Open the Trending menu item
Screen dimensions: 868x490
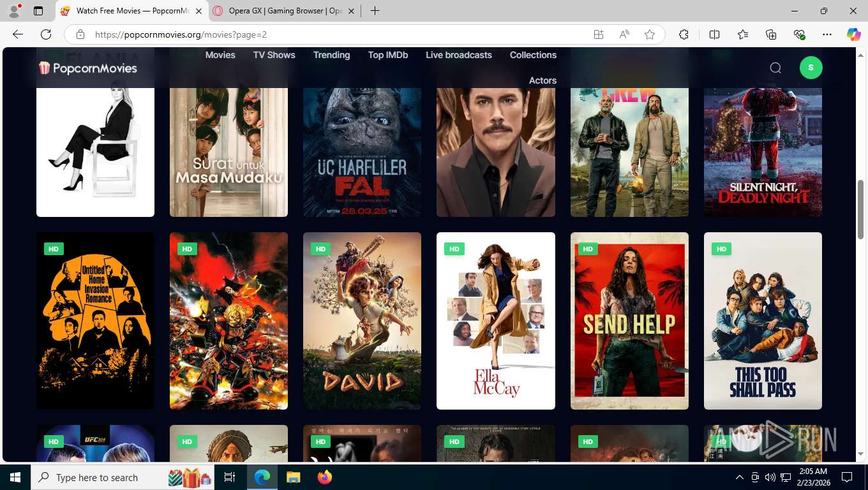[331, 55]
